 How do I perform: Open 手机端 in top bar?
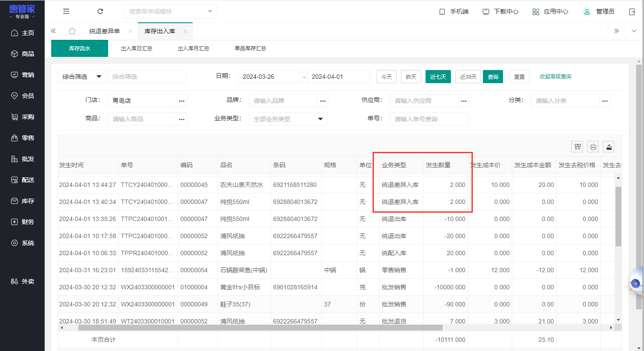(x=454, y=11)
